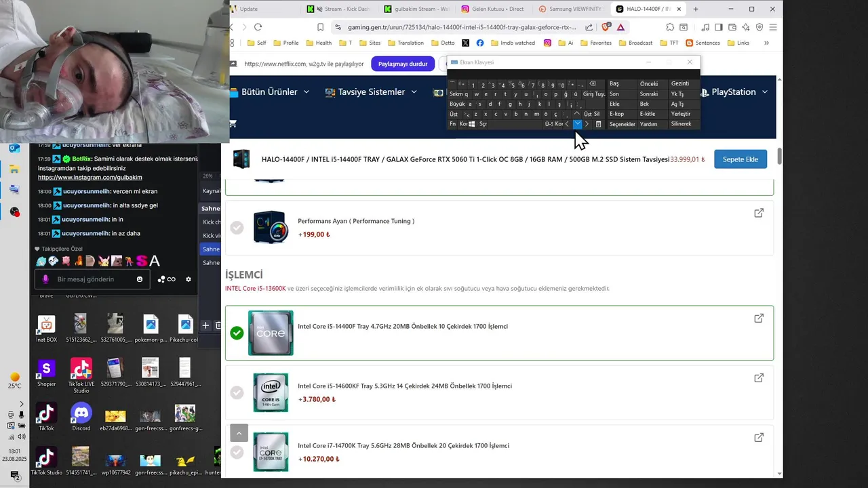Select Intel Core i5-14400F Tray option
The width and height of the screenshot is (868, 488).
[x=237, y=333]
